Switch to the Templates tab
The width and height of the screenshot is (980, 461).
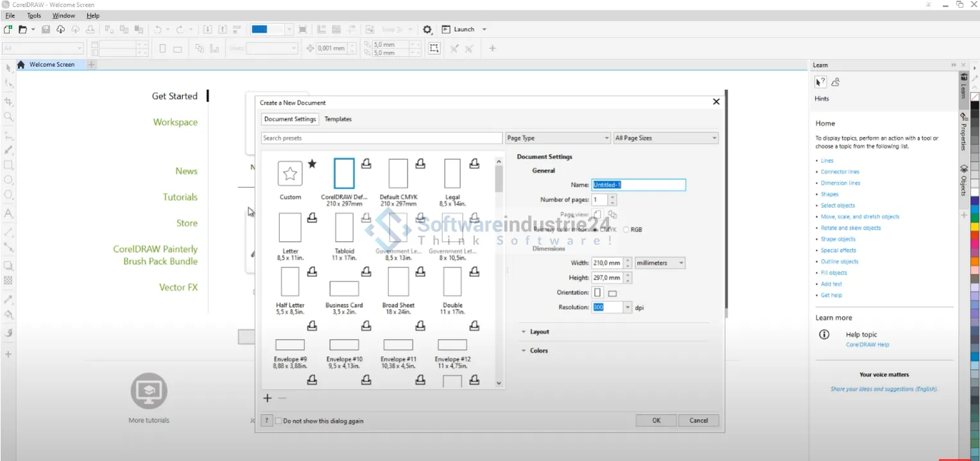(338, 119)
